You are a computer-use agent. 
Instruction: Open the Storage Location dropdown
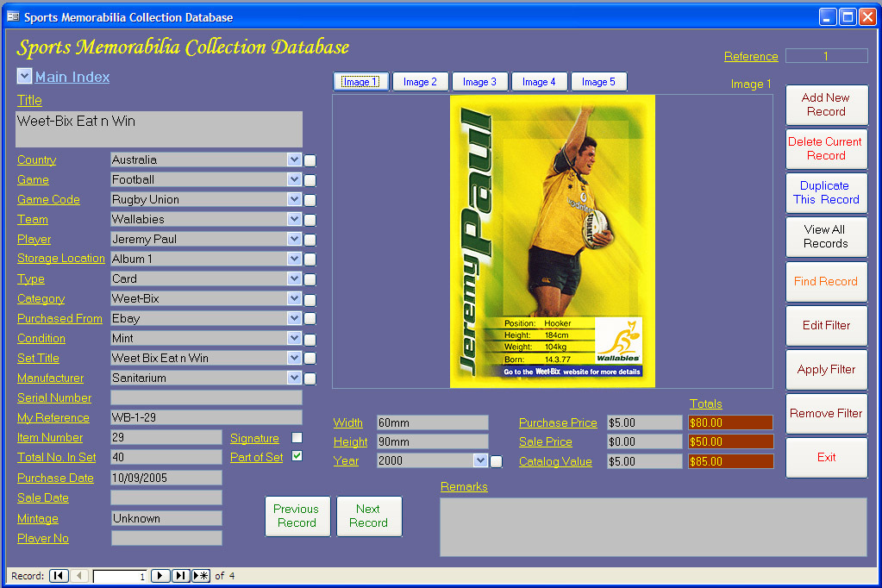(x=294, y=259)
